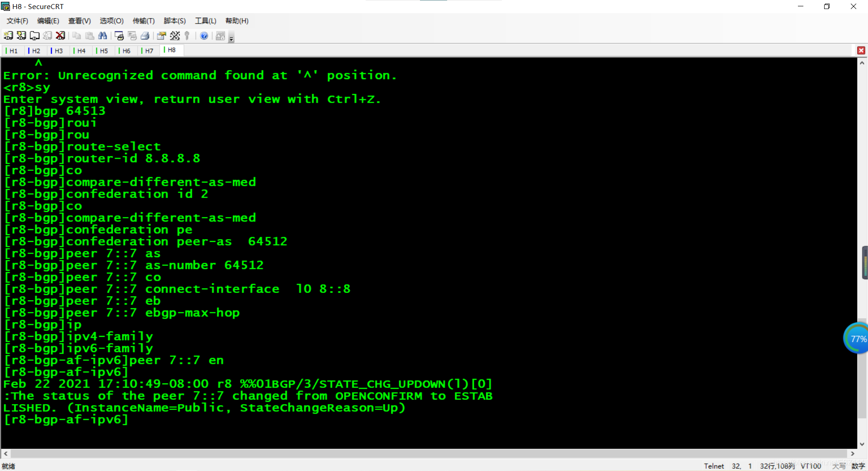Click the 'VT100' status bar entry
The width and height of the screenshot is (868, 471).
click(811, 466)
